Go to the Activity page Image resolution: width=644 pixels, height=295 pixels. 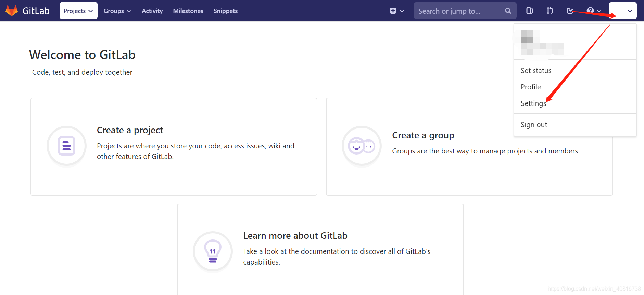point(152,11)
